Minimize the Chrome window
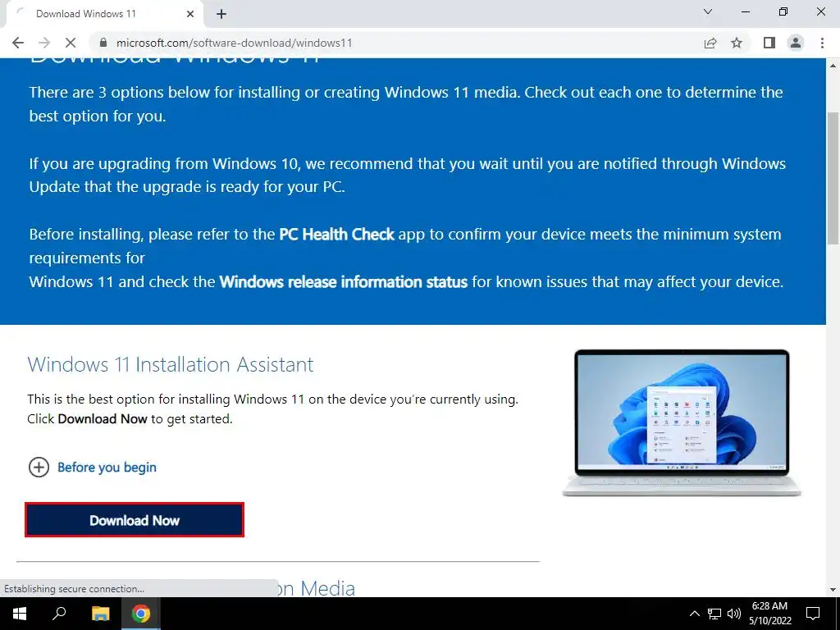Viewport: 840px width, 630px height. (746, 11)
